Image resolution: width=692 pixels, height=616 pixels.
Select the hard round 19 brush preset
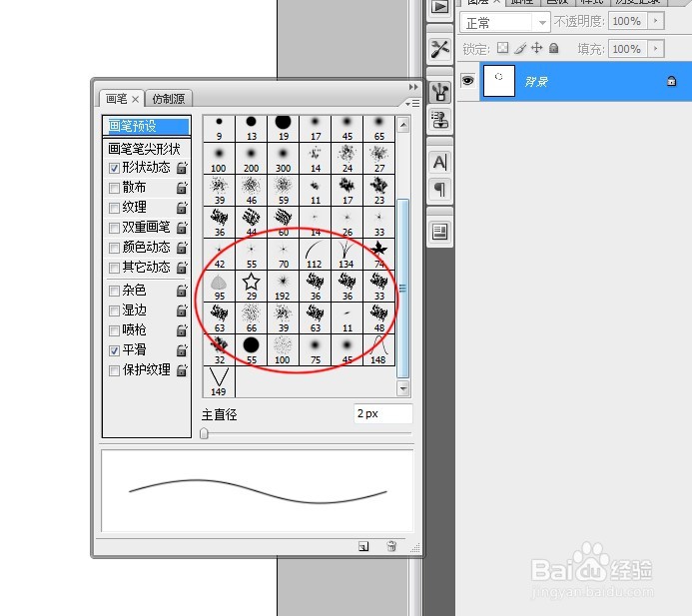283,128
